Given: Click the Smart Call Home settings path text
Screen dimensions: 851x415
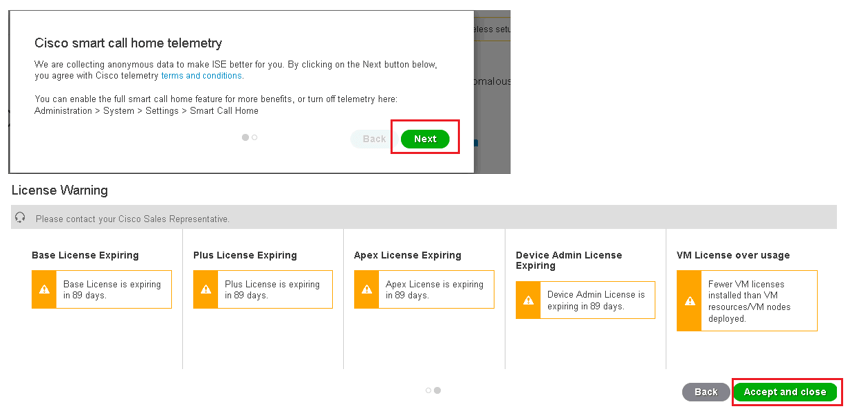Looking at the screenshot, I should pyautogui.click(x=146, y=111).
